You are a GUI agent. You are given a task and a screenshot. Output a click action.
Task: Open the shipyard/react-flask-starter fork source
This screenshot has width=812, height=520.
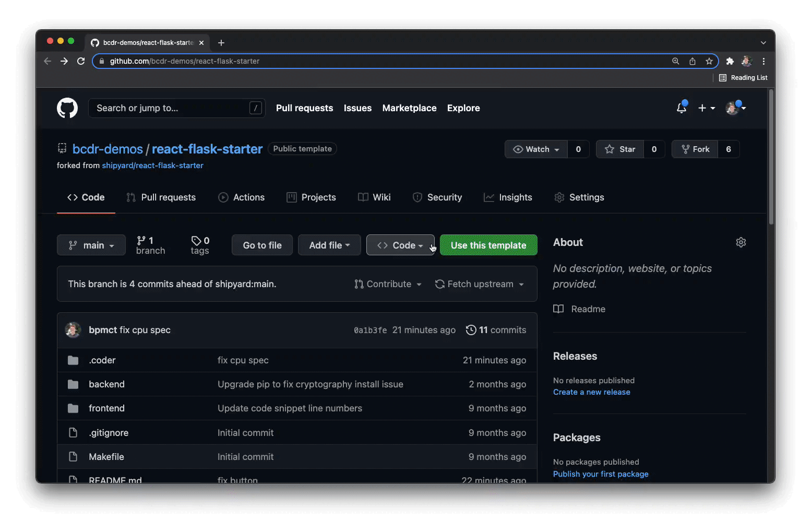click(152, 166)
